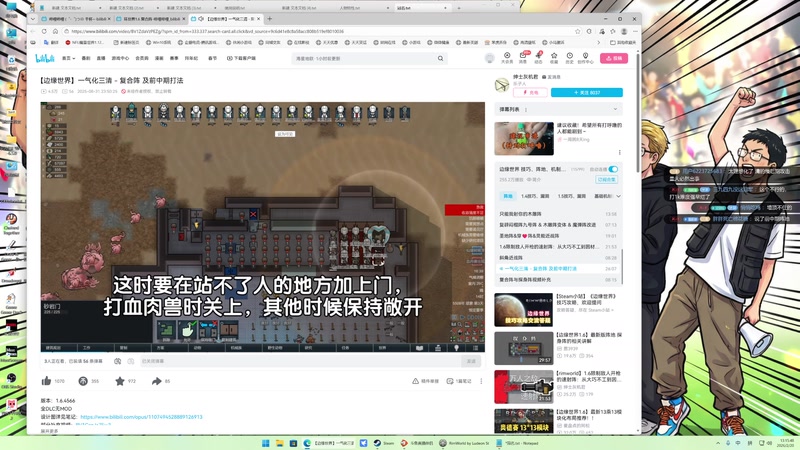The image size is (800, 450).
Task: Click the 充电 charge button
Action: coord(530,92)
